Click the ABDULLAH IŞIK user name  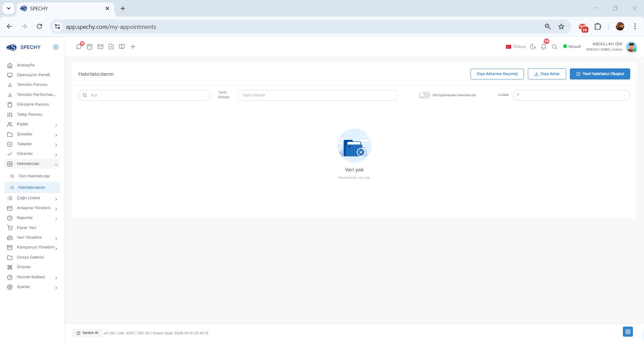click(607, 44)
